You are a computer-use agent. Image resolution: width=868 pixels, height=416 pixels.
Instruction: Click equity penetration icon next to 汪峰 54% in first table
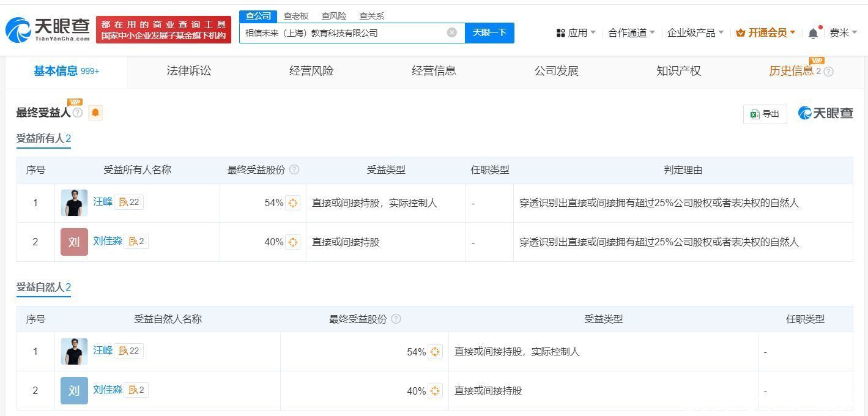(x=293, y=203)
